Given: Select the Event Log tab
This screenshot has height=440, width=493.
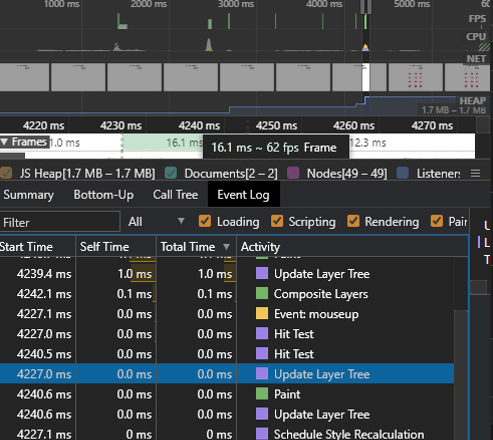Looking at the screenshot, I should pyautogui.click(x=243, y=195).
